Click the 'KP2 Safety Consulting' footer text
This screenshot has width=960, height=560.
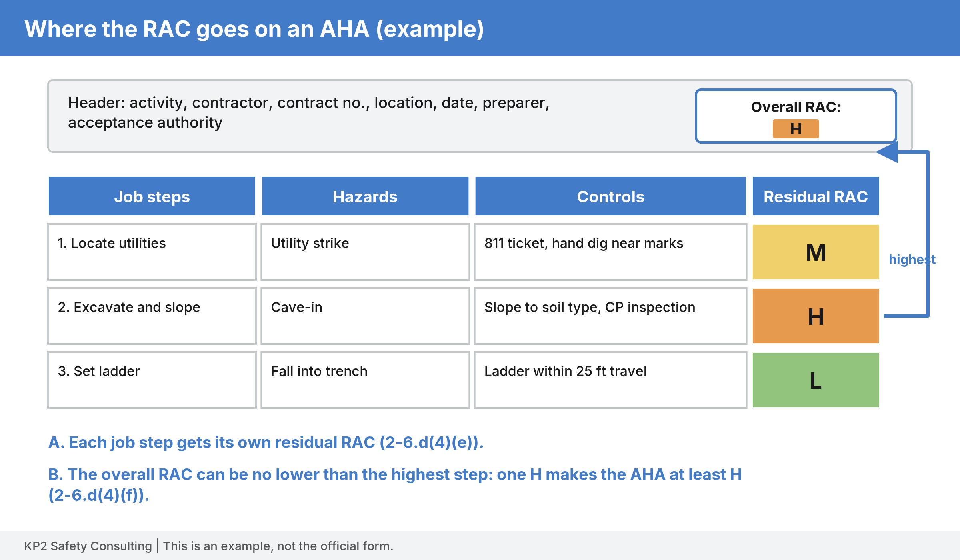(x=88, y=546)
